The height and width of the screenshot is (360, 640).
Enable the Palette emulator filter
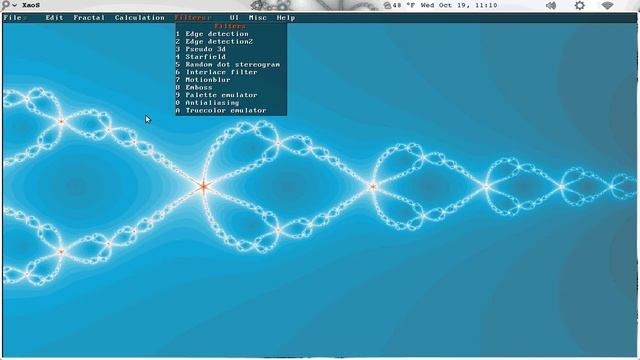click(x=231, y=95)
